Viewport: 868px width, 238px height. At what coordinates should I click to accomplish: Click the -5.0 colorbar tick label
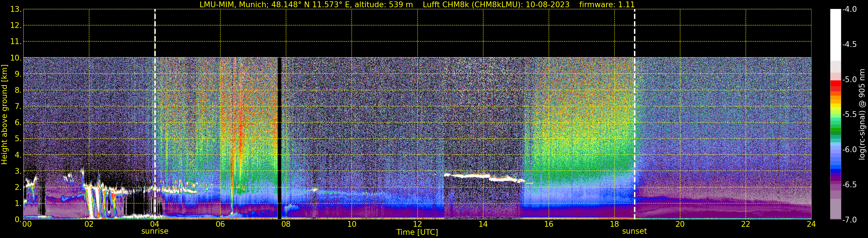849,80
